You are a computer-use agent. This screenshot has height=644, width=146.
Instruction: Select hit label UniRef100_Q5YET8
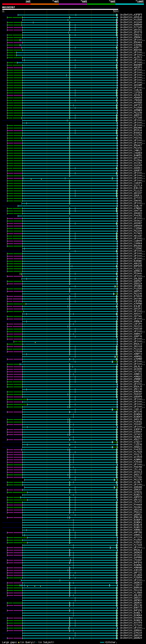[x=131, y=32]
